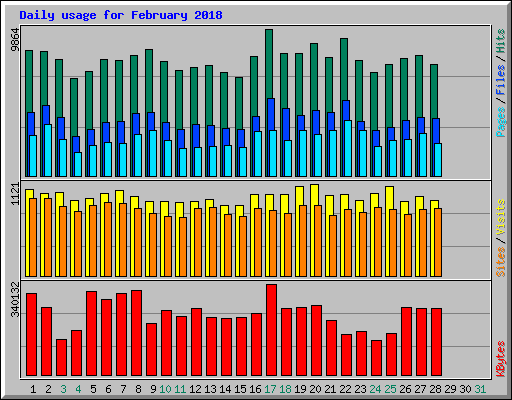Click the red KBytes bar for day 1
The width and height of the screenshot is (512, 400).
tap(31, 334)
